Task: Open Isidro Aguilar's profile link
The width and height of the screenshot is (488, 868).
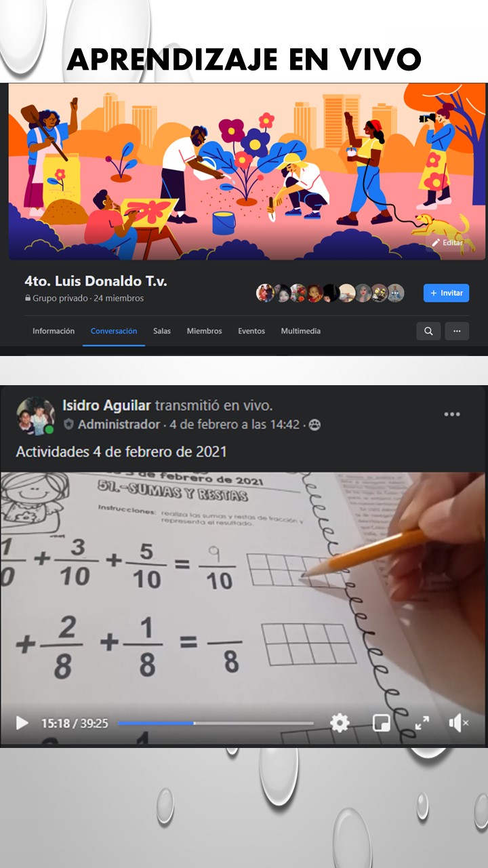Action: (107, 406)
